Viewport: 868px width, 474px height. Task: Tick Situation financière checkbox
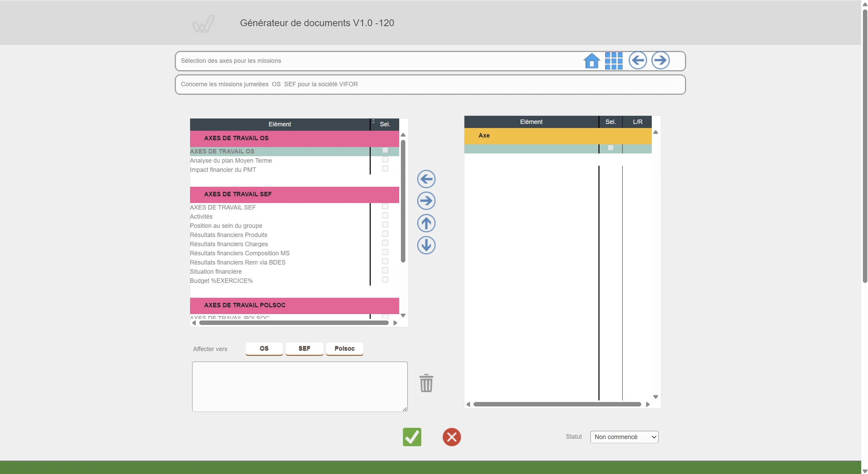385,270
